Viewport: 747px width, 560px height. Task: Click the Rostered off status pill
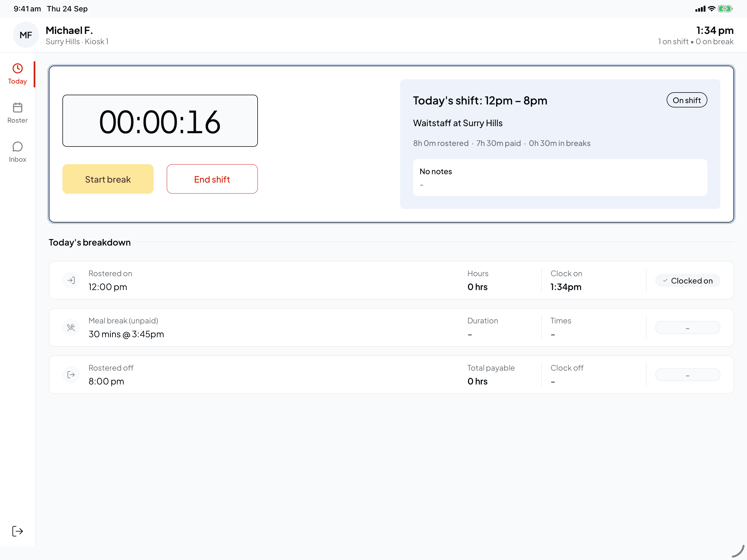(x=688, y=375)
